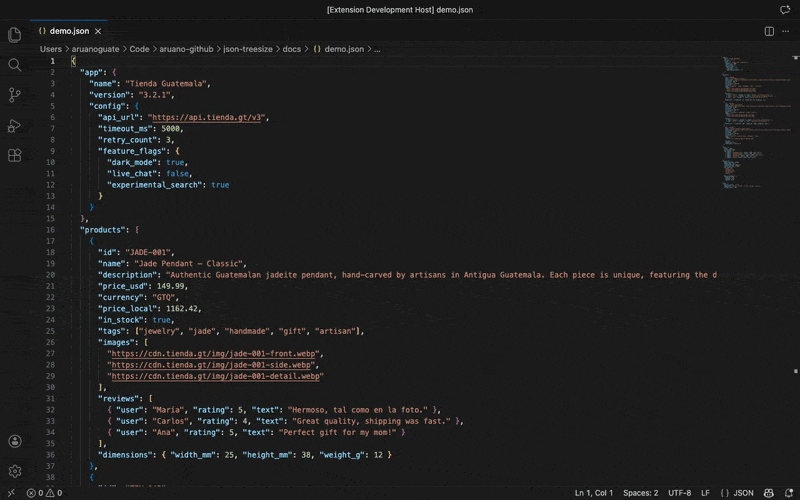The width and height of the screenshot is (800, 500).
Task: Click the aruanoguate breadcrumb
Action: pos(95,49)
